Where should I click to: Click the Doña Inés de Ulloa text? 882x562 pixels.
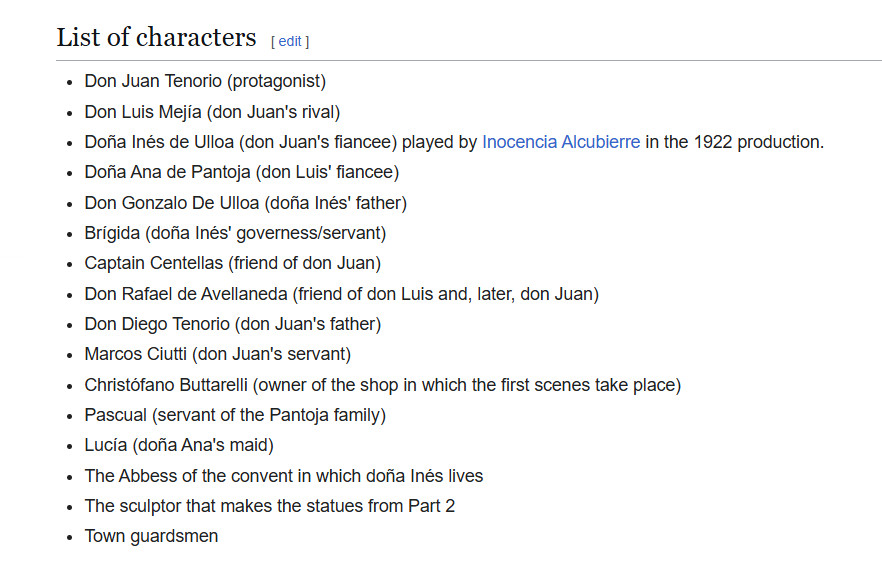(160, 142)
